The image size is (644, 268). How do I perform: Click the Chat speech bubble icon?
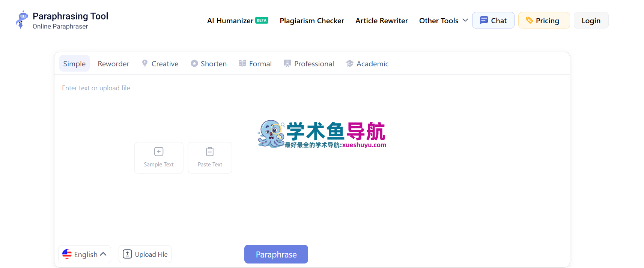484,20
